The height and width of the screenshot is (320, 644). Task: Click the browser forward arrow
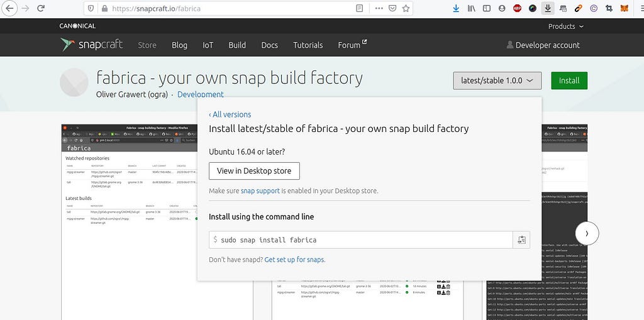coord(25,8)
